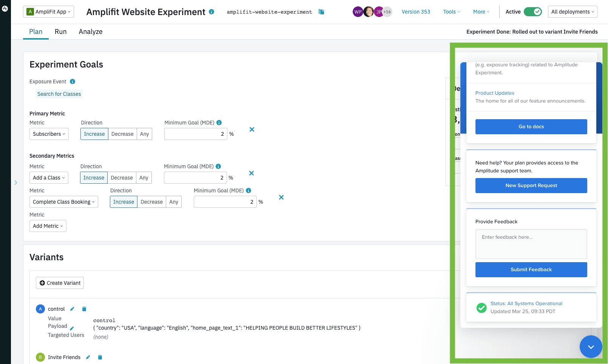Copy the experiment slug to clipboard
Image resolution: width=608 pixels, height=364 pixels.
pos(321,12)
